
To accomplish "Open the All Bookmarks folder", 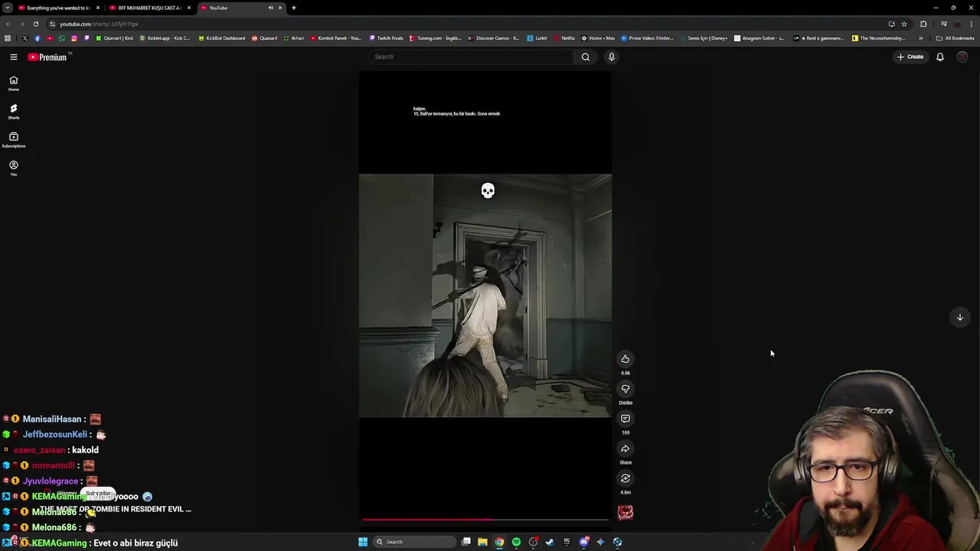I will click(x=955, y=38).
